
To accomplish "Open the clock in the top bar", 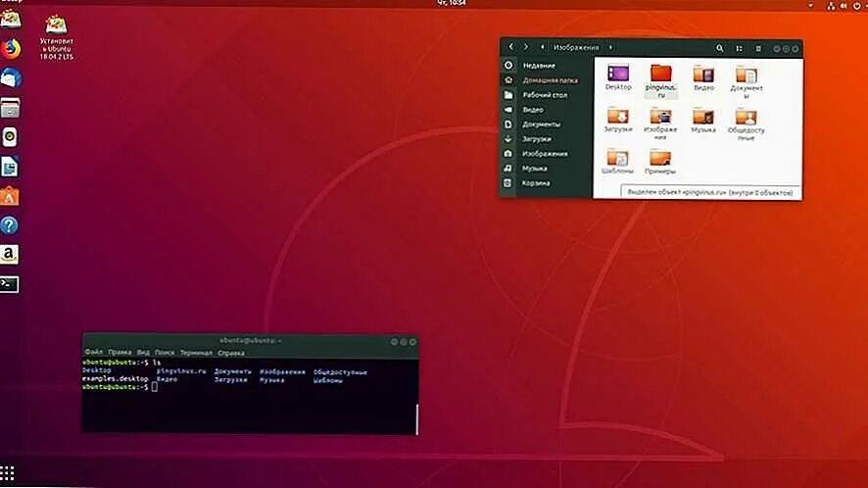I will [x=452, y=3].
